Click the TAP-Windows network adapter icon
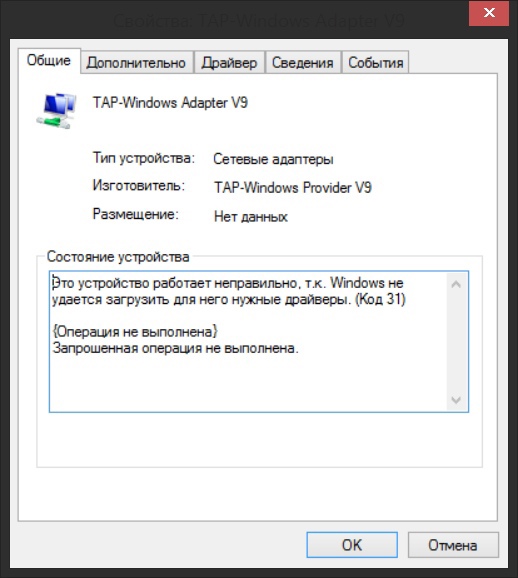Viewport: 518px width, 578px height. pyautogui.click(x=57, y=110)
